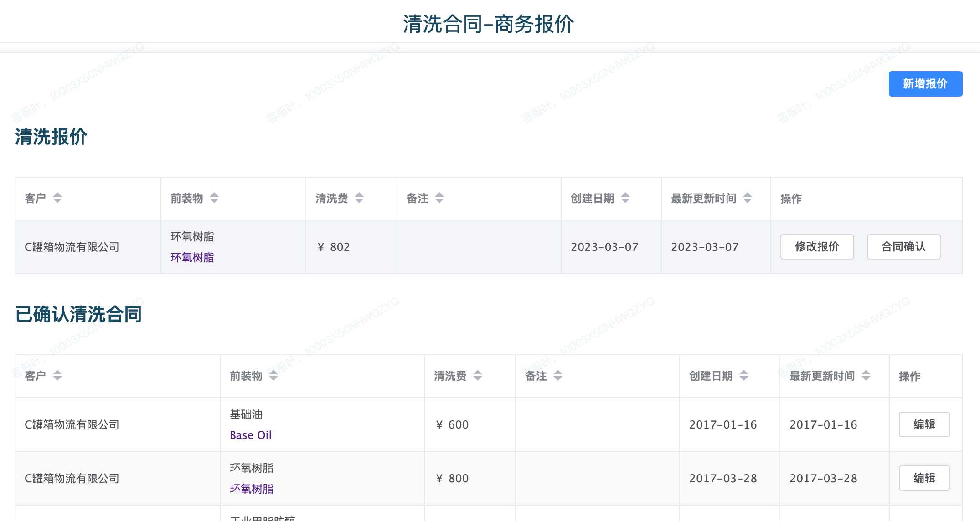980x521 pixels.
Task: Sort the 清洗报价 table by 前装物
Action: coord(214,198)
